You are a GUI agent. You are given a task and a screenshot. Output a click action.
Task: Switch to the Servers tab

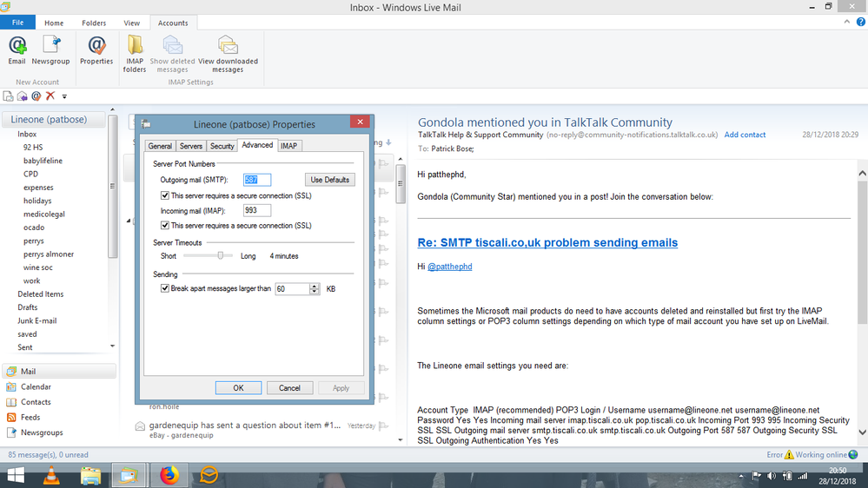pyautogui.click(x=191, y=146)
